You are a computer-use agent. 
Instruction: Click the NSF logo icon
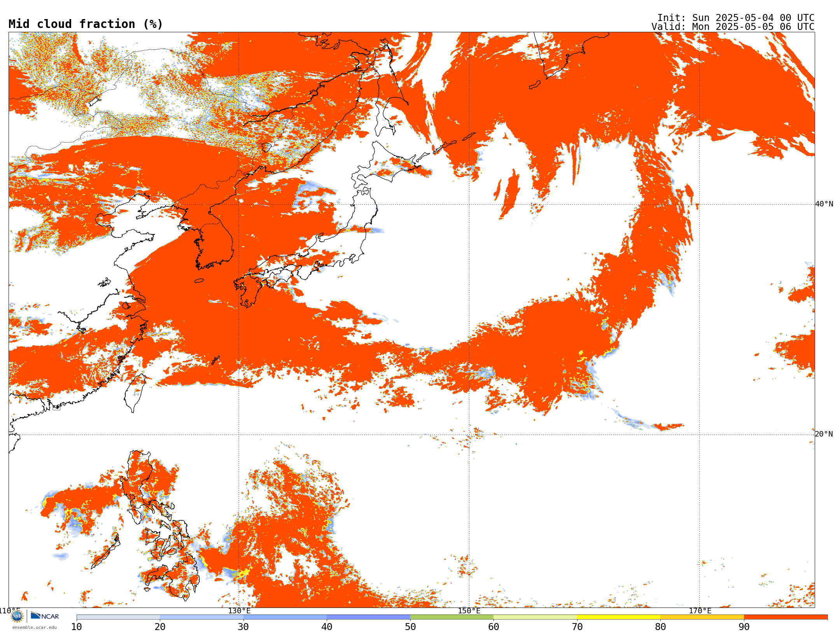pyautogui.click(x=17, y=616)
